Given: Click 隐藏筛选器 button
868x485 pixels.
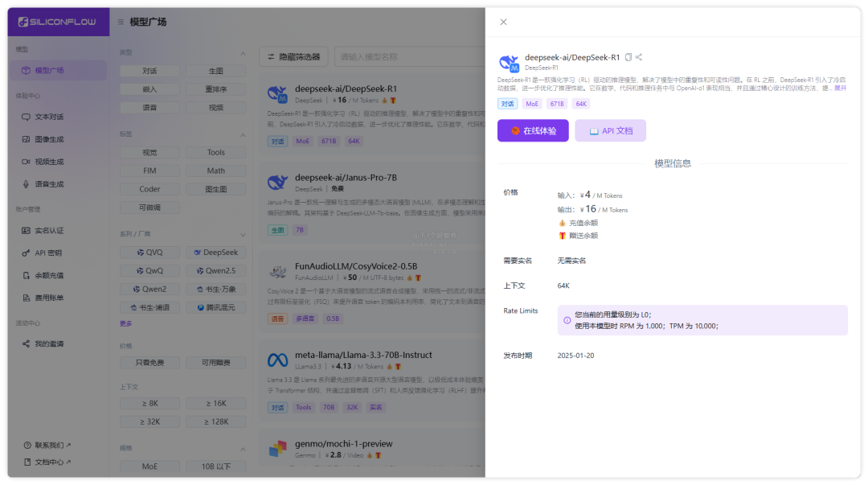Looking at the screenshot, I should (x=293, y=57).
